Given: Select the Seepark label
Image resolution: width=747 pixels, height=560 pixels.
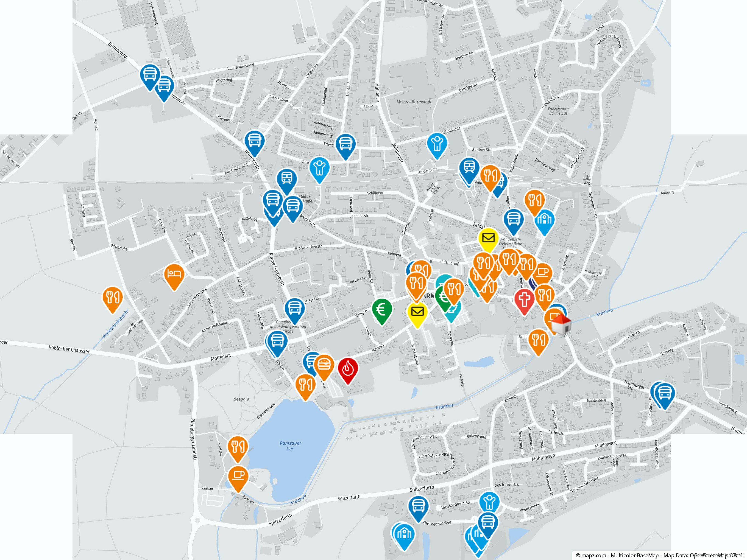Looking at the screenshot, I should click(241, 399).
